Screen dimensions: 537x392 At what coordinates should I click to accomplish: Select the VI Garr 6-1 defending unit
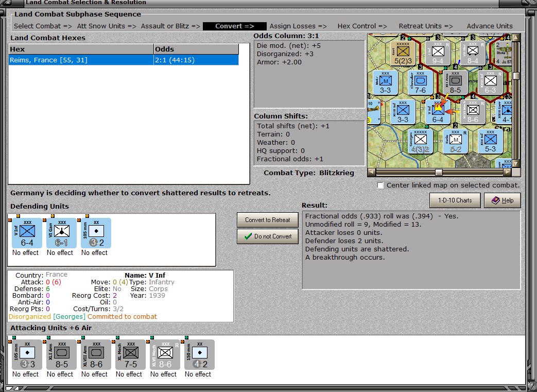(62, 233)
